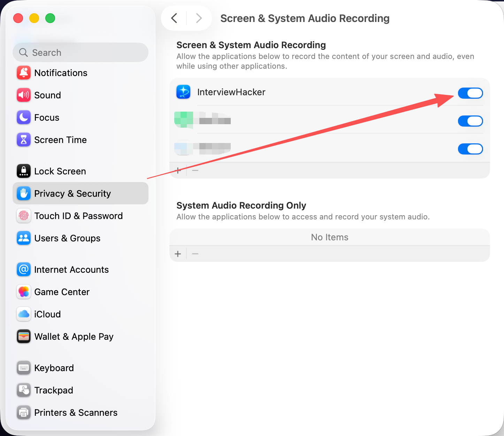
Task: Click the search magnifier icon
Action: (23, 53)
